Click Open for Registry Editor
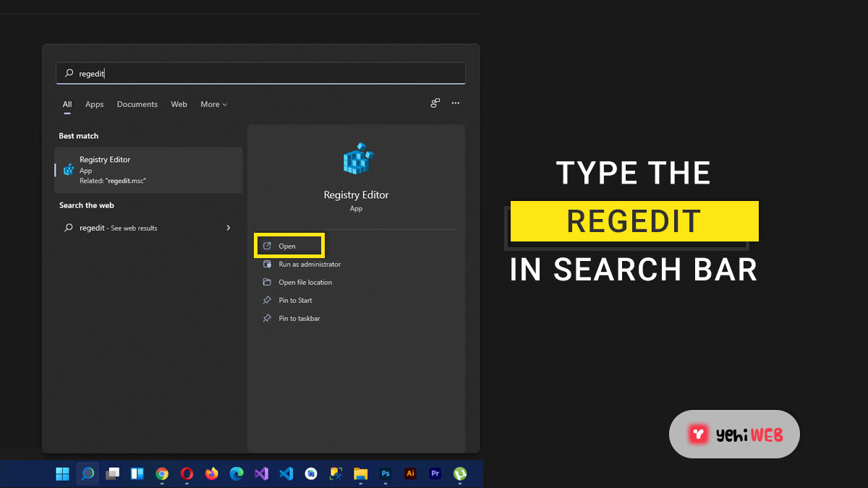 (289, 246)
